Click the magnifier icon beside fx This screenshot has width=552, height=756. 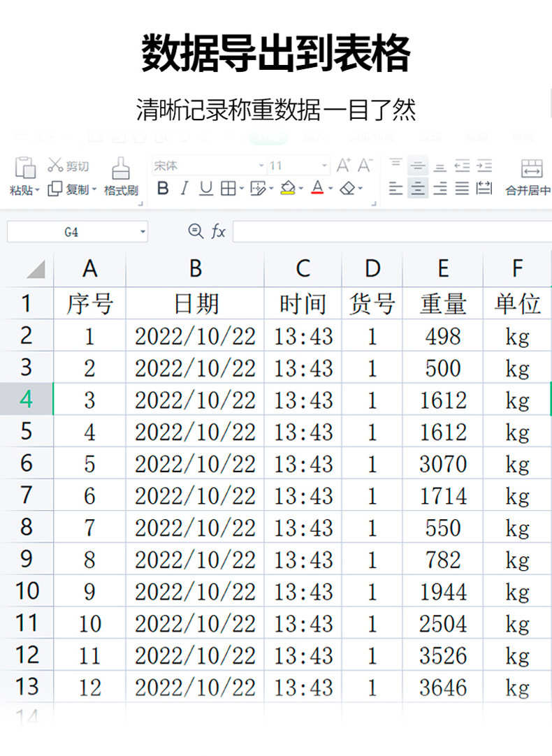pyautogui.click(x=195, y=231)
